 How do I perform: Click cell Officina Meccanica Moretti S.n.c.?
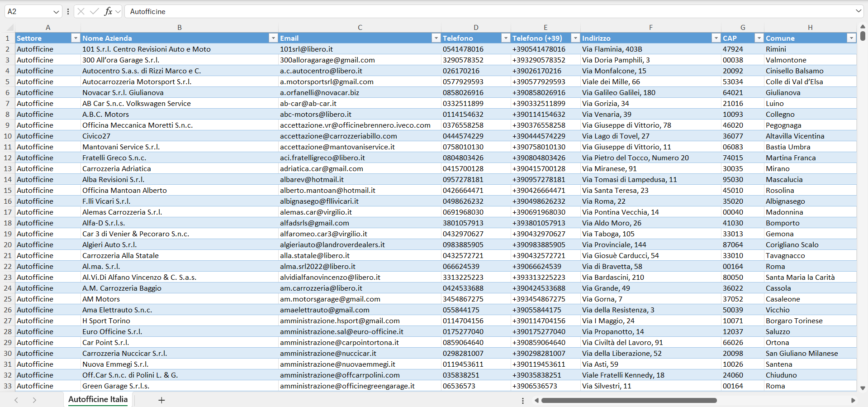point(180,125)
